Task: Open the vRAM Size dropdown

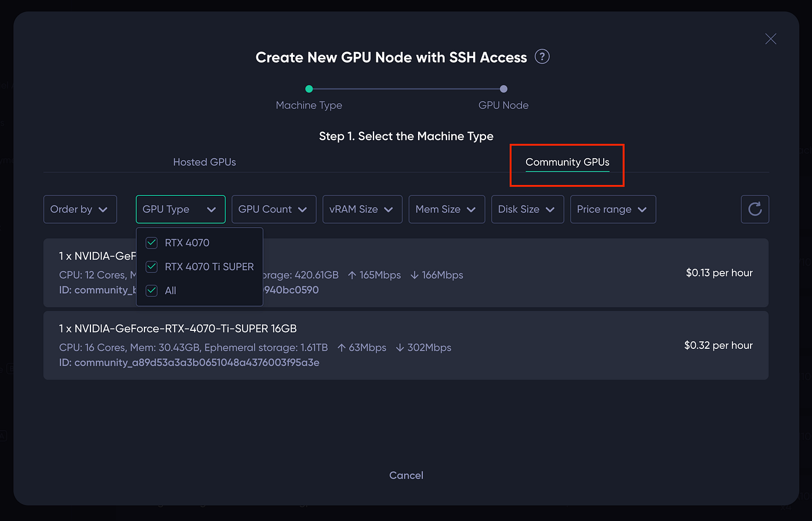Action: (362, 209)
